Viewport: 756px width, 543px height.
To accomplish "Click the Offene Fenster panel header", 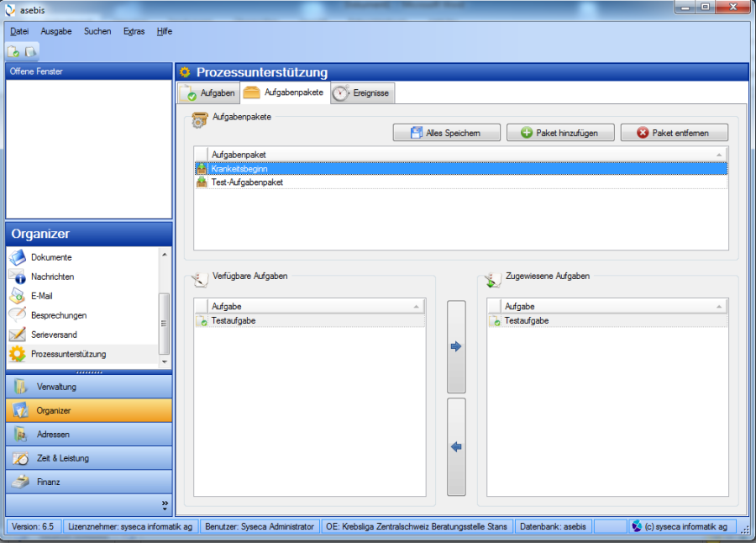I will coord(89,71).
